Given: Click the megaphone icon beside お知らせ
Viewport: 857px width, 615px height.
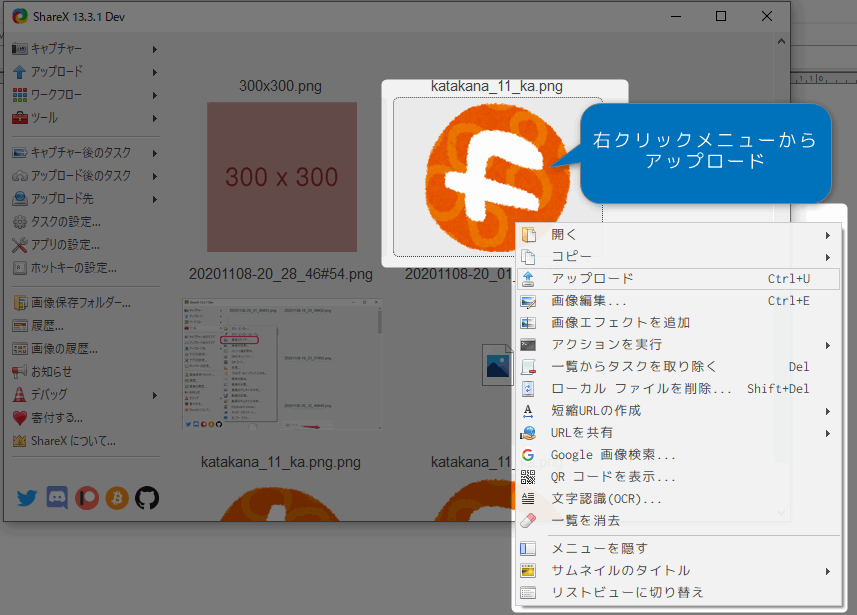Looking at the screenshot, I should [x=20, y=372].
